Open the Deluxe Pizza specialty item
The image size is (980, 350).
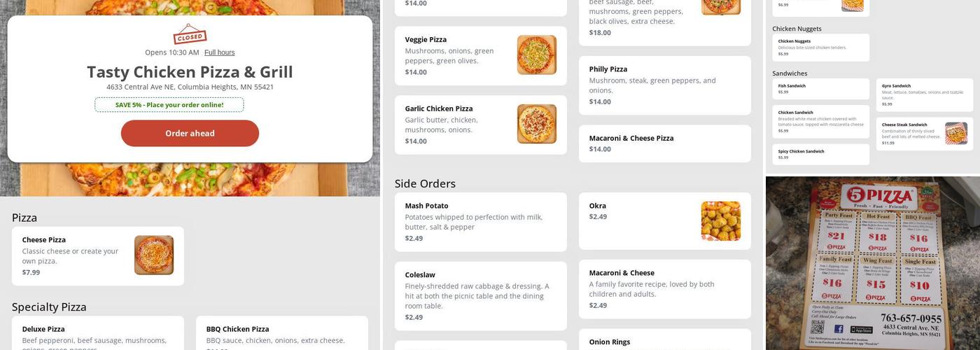click(97, 333)
